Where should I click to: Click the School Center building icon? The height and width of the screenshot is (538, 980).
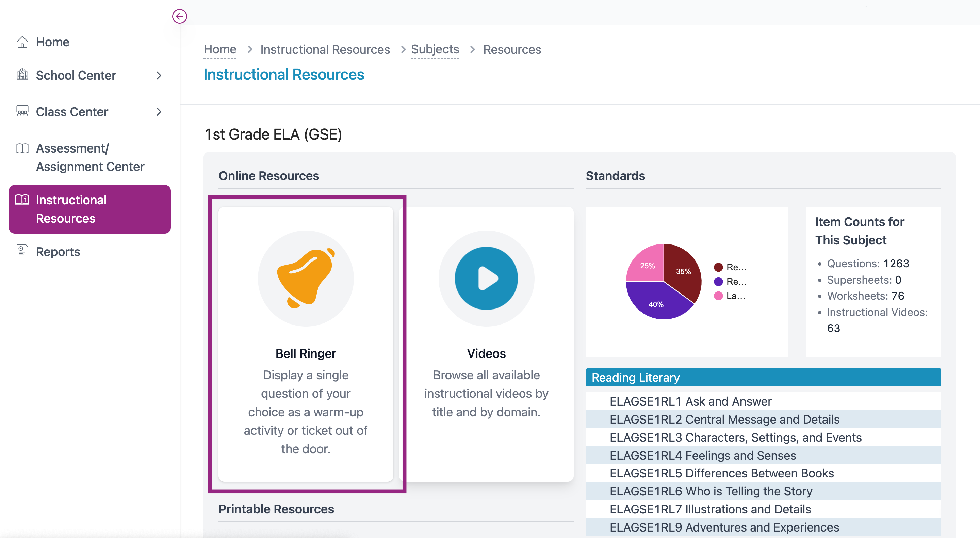tap(22, 75)
